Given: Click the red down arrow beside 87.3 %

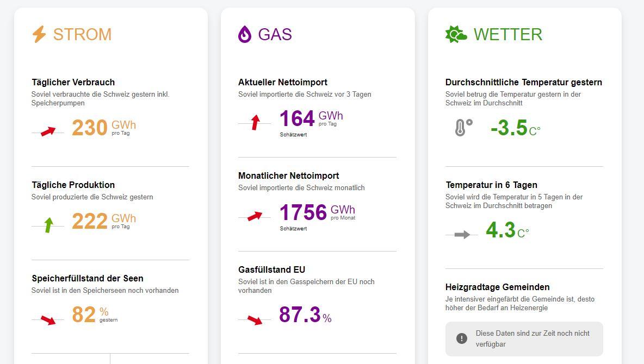Looking at the screenshot, I should [x=255, y=319].
